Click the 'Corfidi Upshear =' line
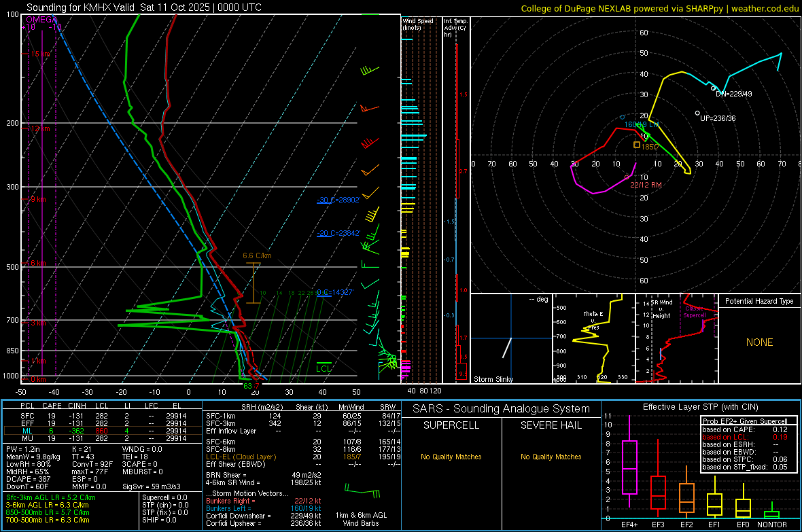 (x=264, y=523)
